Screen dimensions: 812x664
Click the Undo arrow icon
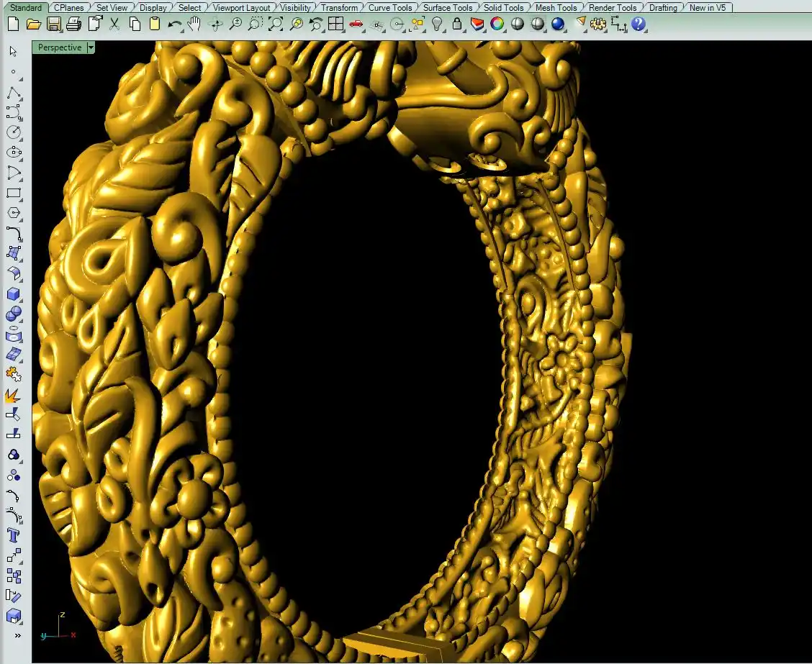(175, 24)
